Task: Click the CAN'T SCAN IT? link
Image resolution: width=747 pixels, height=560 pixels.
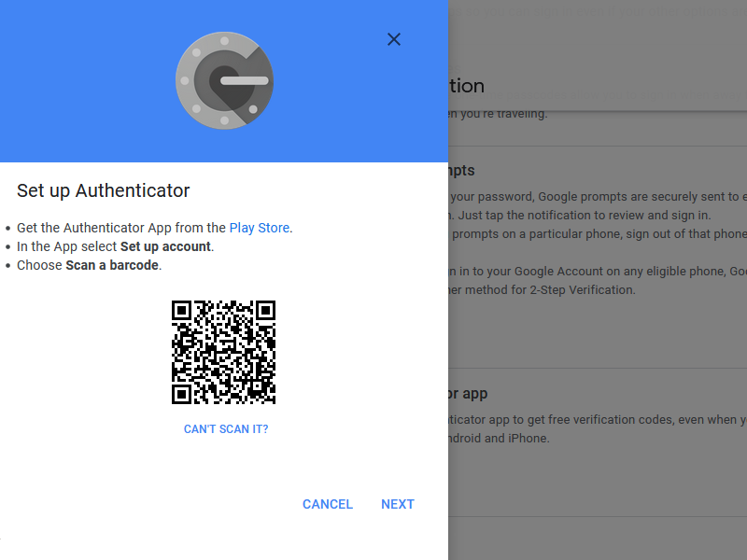Action: (x=226, y=429)
